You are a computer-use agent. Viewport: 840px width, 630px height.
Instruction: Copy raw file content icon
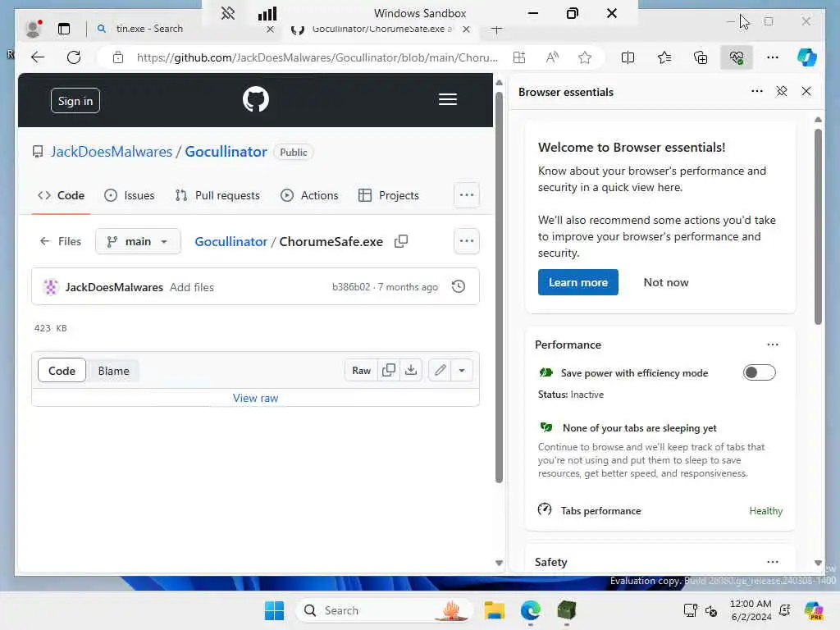coord(389,370)
